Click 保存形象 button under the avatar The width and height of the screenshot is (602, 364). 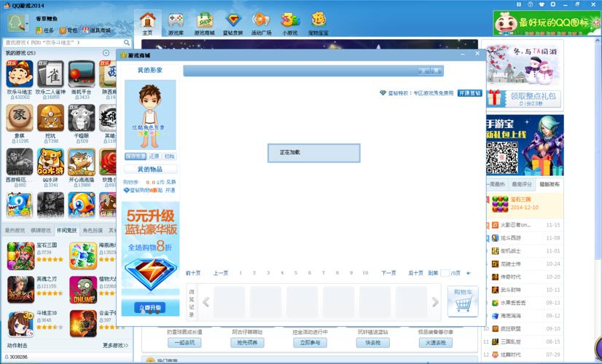pos(136,156)
